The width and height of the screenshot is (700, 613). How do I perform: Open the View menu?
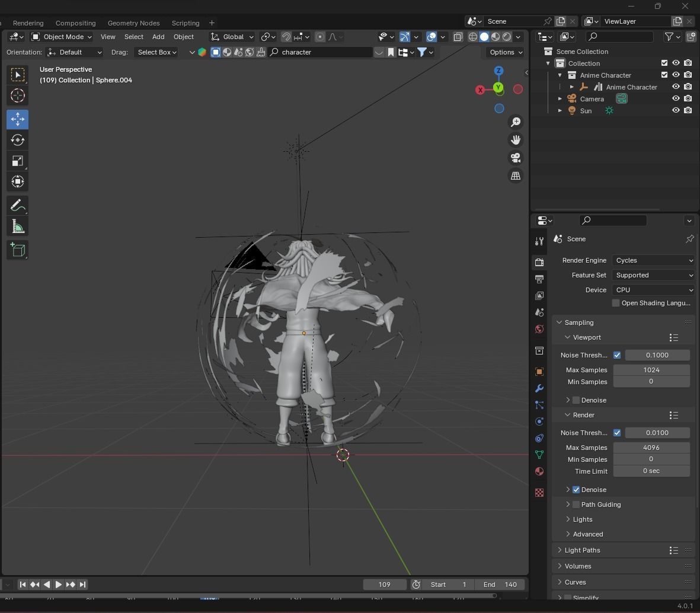coord(108,37)
